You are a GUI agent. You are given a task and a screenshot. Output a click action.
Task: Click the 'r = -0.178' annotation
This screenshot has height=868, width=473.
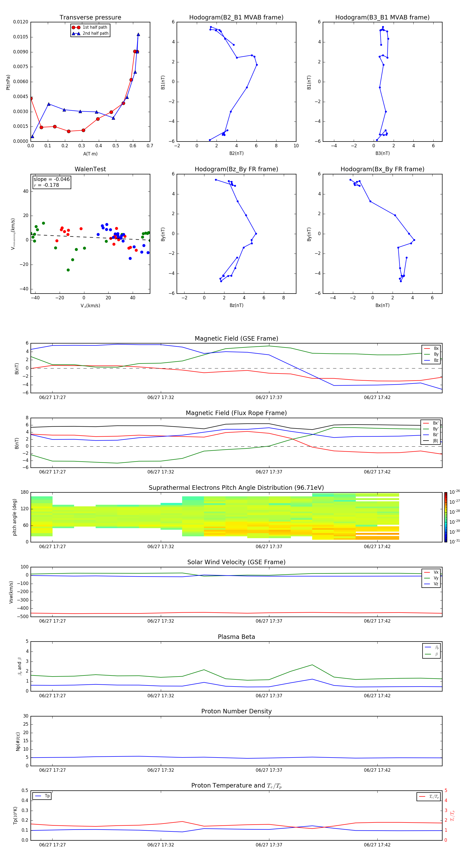[47, 185]
